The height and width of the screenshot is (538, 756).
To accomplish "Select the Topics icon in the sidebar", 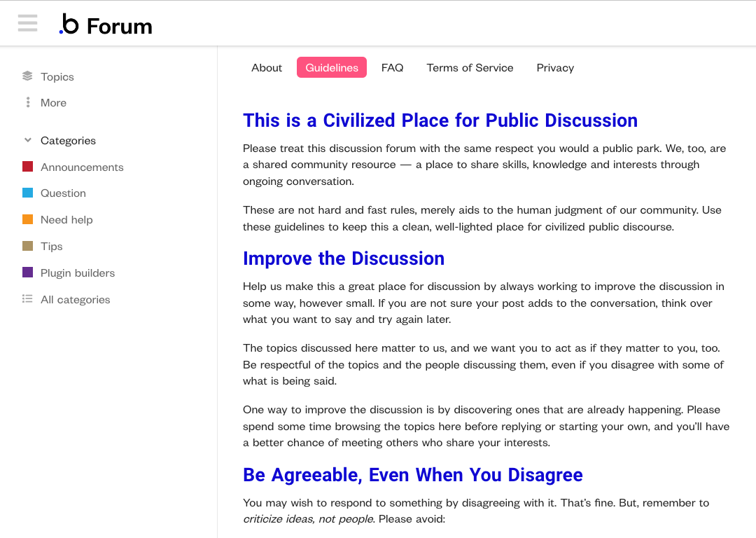I will tap(27, 76).
